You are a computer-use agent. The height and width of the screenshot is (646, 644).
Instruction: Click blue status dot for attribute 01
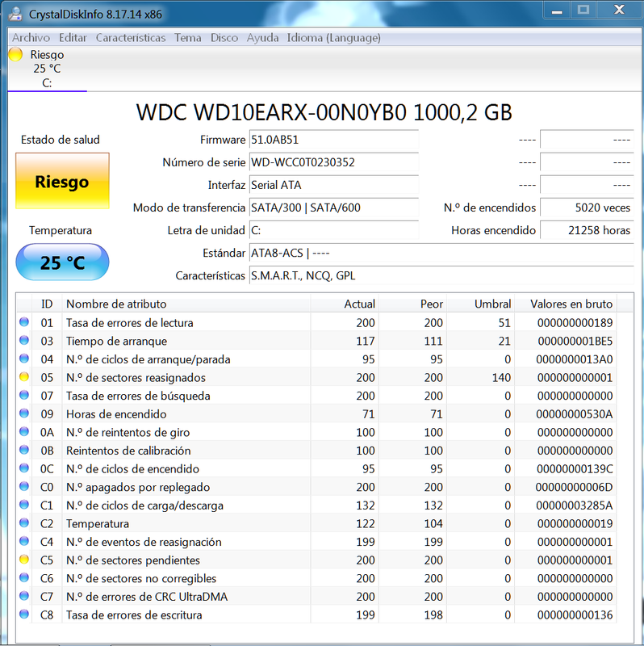(24, 321)
